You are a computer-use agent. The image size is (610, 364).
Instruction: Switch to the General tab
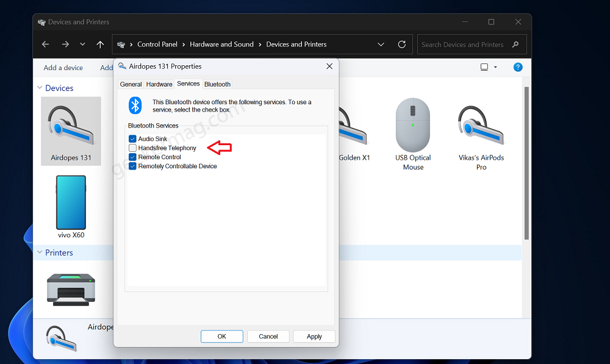point(131,84)
